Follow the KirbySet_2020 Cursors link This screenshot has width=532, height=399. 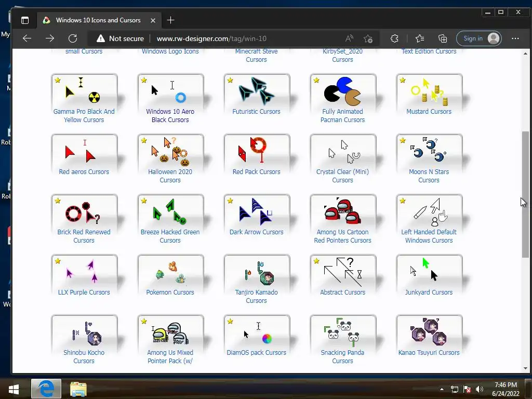pos(343,55)
